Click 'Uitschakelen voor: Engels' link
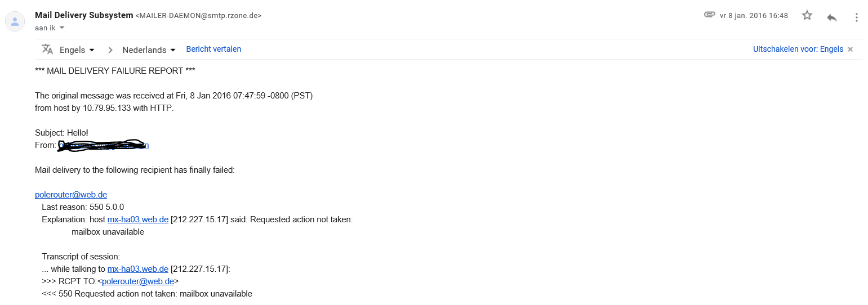 (798, 49)
